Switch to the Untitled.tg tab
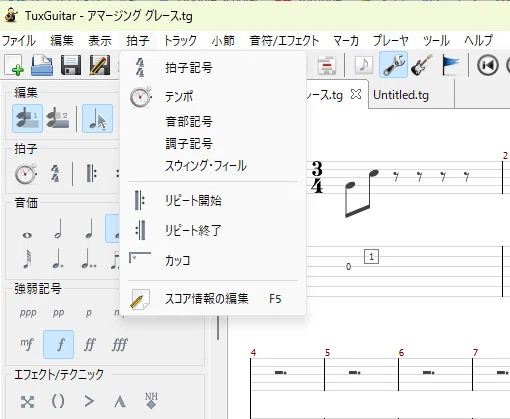The height and width of the screenshot is (419, 510). tap(401, 95)
